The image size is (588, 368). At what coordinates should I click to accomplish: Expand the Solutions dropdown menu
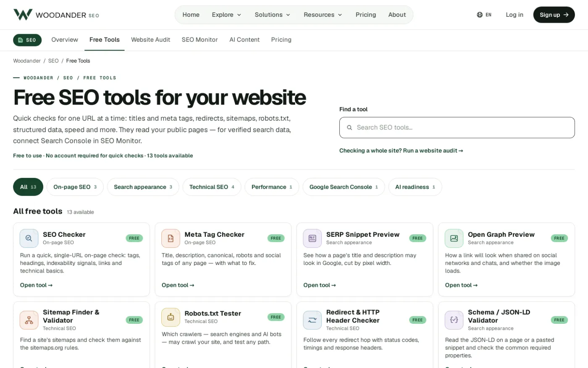[x=273, y=15]
